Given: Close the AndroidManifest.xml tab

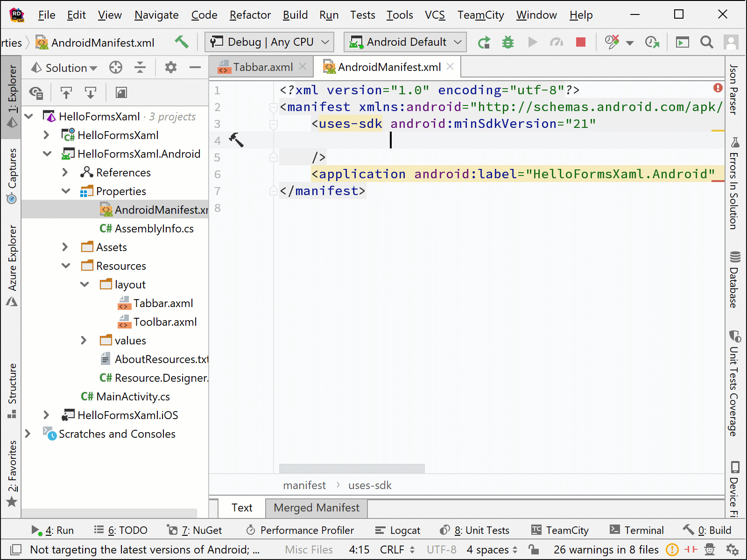Looking at the screenshot, I should point(450,67).
